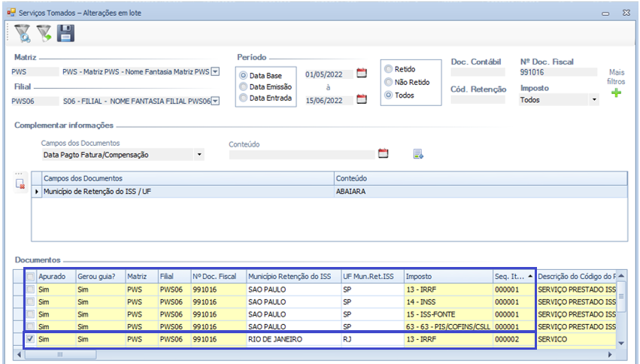
Task: Open the Imposto dropdown
Action: 593,99
